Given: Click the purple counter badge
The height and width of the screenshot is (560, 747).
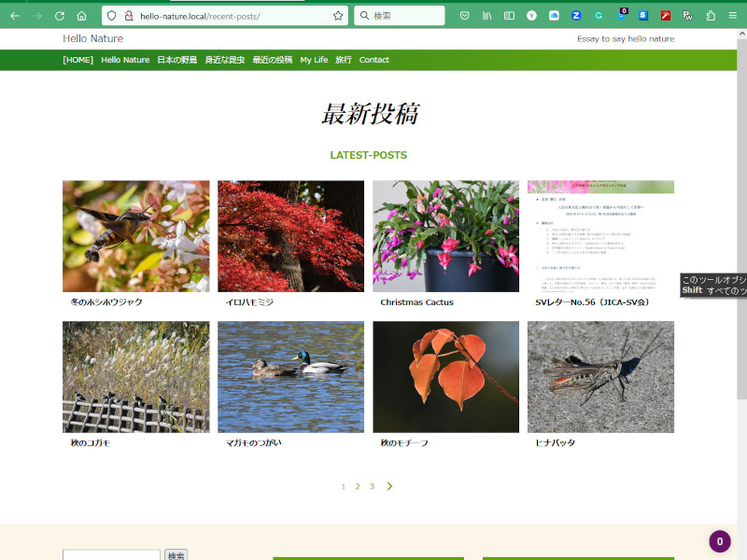Looking at the screenshot, I should pos(719,541).
